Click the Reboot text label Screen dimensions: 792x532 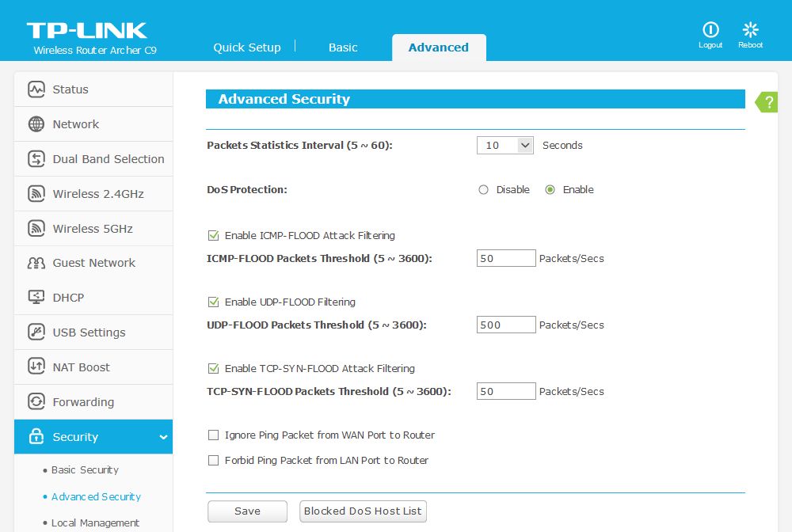coord(751,45)
